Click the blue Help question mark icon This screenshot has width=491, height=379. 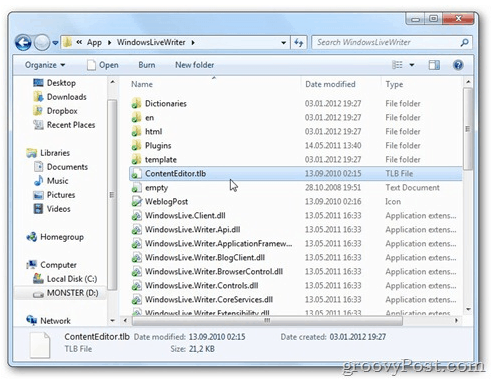(458, 65)
